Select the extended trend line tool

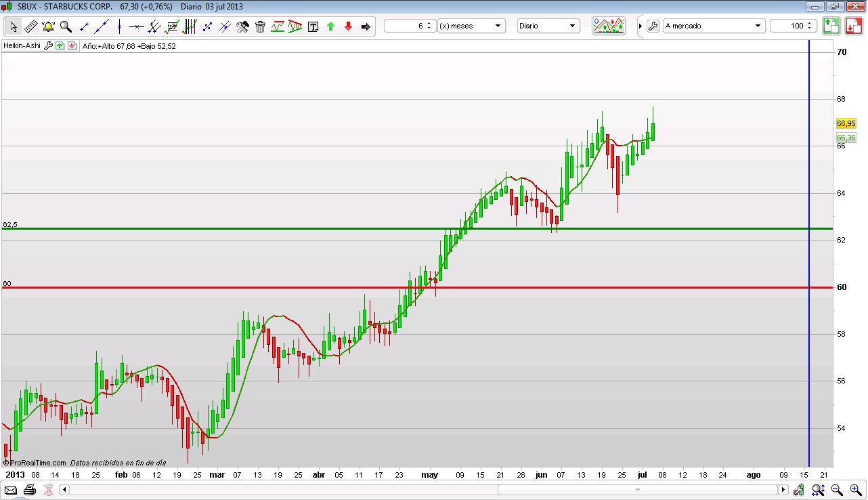tap(102, 26)
